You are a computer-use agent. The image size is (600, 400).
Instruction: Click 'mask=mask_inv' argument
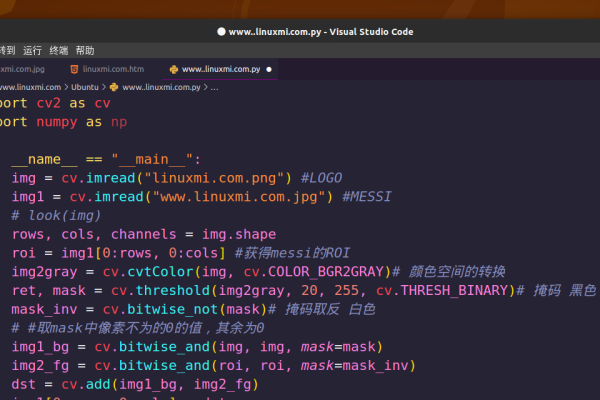click(355, 366)
